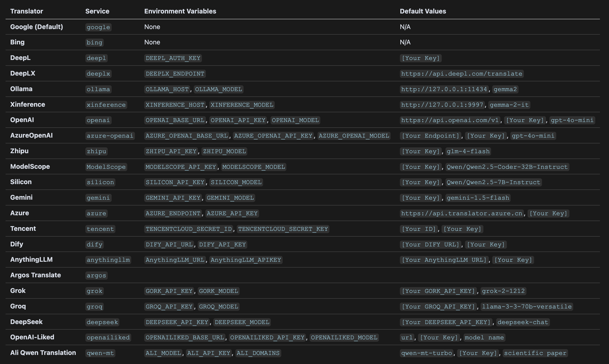
Task: Click the AZURE_API_KEY variable
Action: [232, 213]
